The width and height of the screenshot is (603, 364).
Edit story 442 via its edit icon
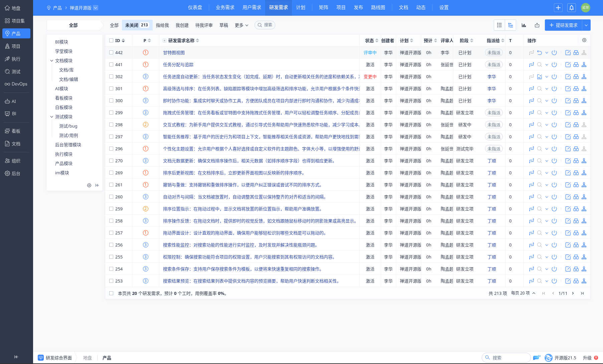point(568,52)
